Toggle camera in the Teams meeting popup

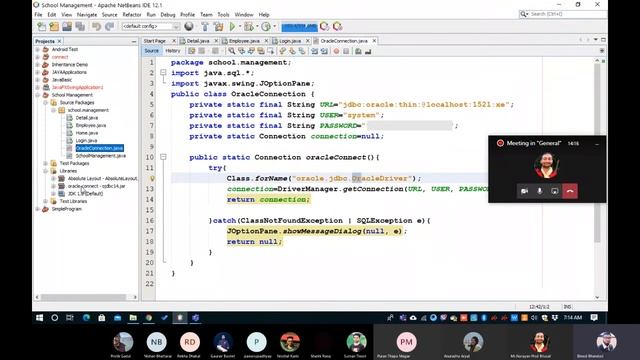click(x=524, y=191)
